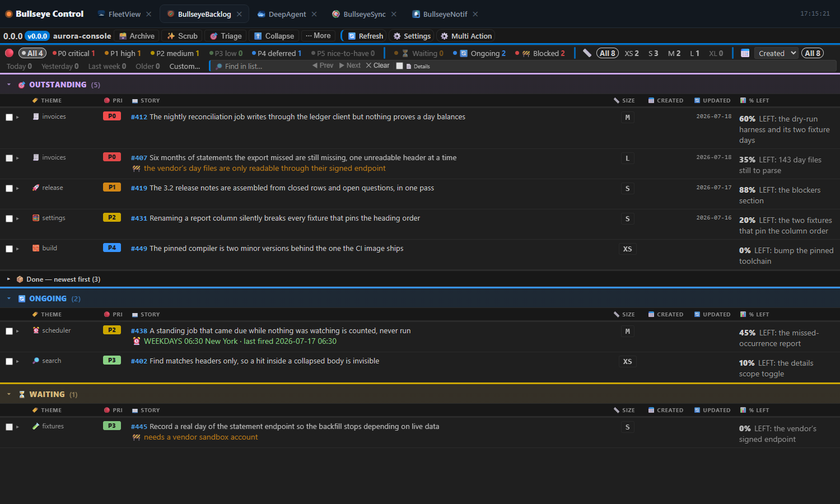Screen dimensions: 840x504
Task: Collapse the ONGOING section
Action: [x=9, y=298]
